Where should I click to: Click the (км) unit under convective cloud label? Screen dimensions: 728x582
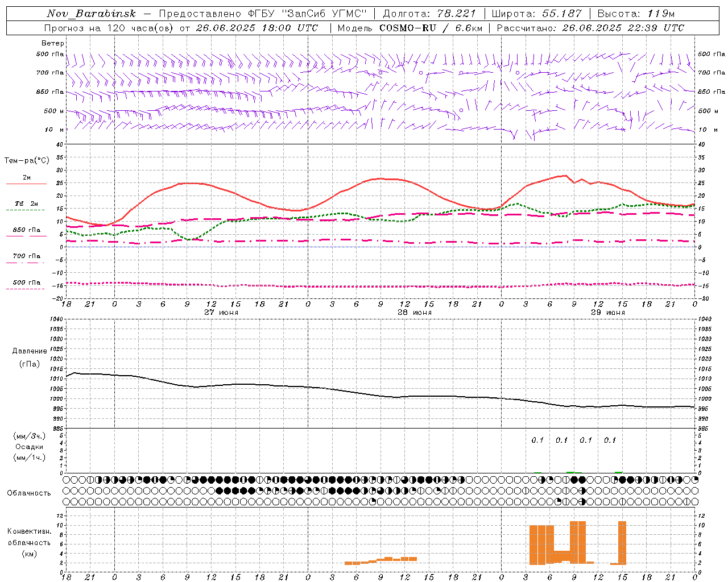tap(30, 554)
